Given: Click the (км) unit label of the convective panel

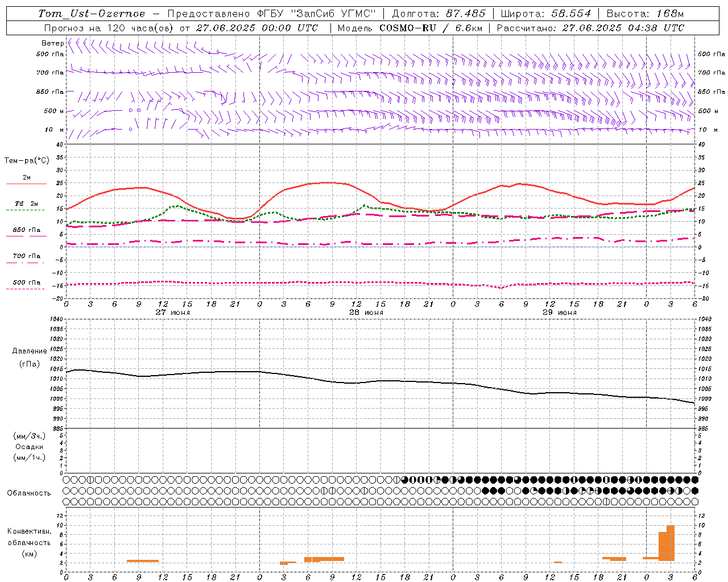Looking at the screenshot, I should pyautogui.click(x=30, y=554).
